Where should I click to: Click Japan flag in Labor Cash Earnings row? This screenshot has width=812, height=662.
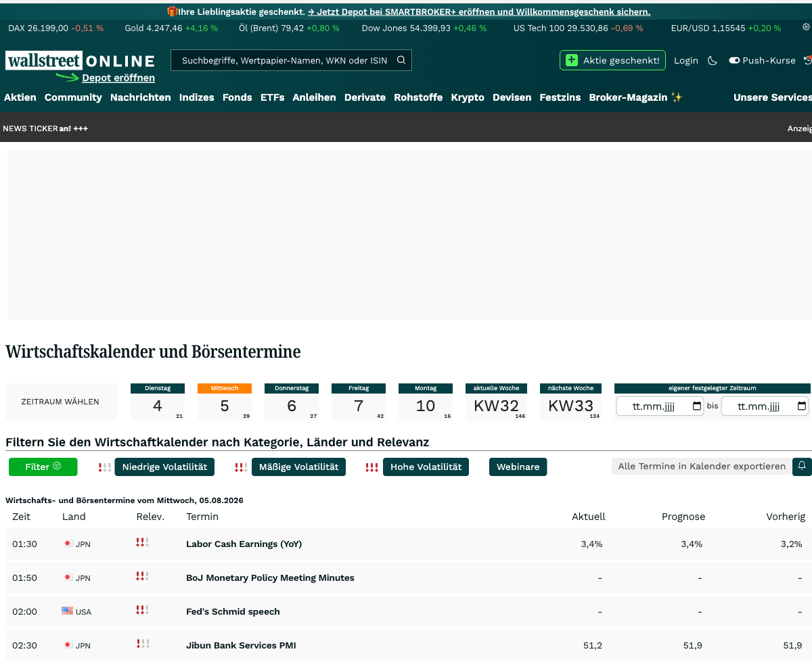click(67, 543)
